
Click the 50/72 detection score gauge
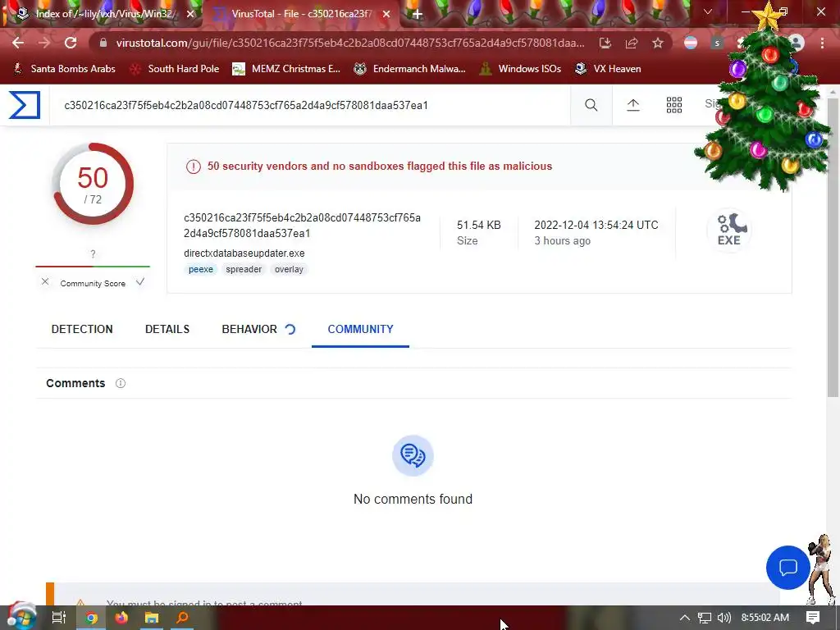(x=94, y=184)
